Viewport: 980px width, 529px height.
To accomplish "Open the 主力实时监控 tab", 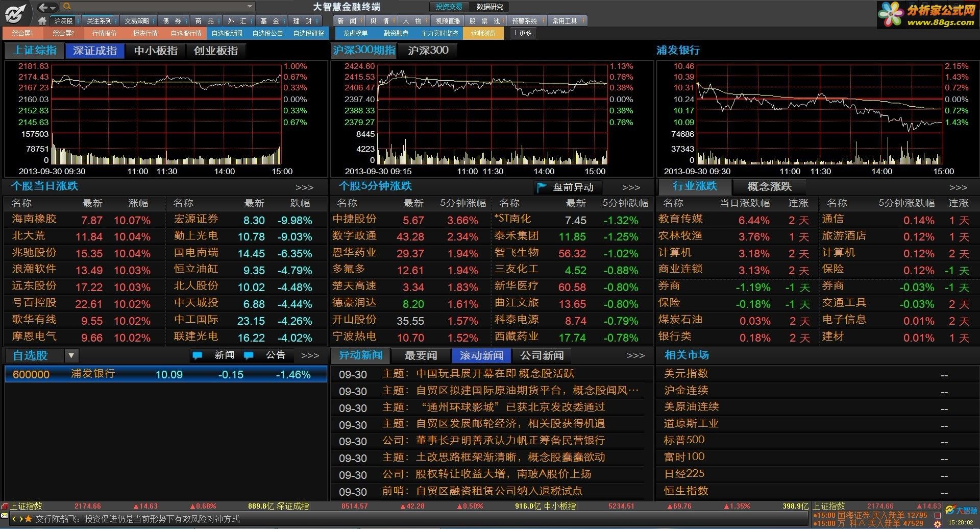I will pyautogui.click(x=439, y=33).
